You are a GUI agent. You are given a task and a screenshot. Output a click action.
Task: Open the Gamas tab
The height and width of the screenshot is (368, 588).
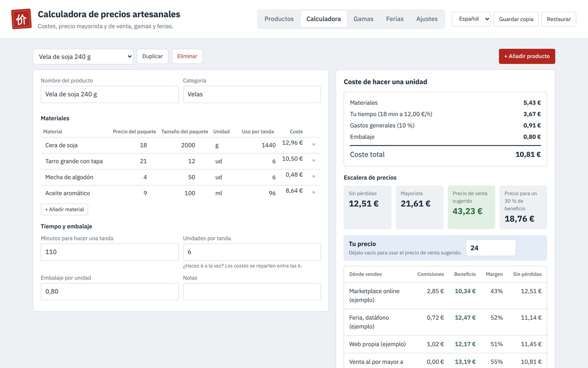coord(363,19)
